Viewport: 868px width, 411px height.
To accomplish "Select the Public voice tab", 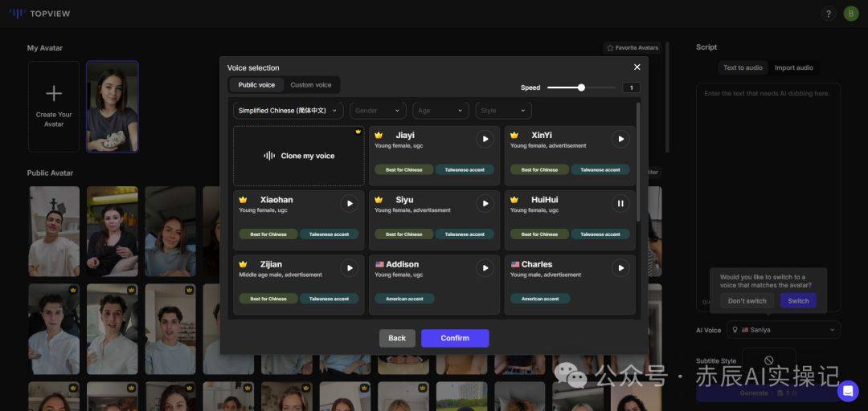I will click(256, 85).
